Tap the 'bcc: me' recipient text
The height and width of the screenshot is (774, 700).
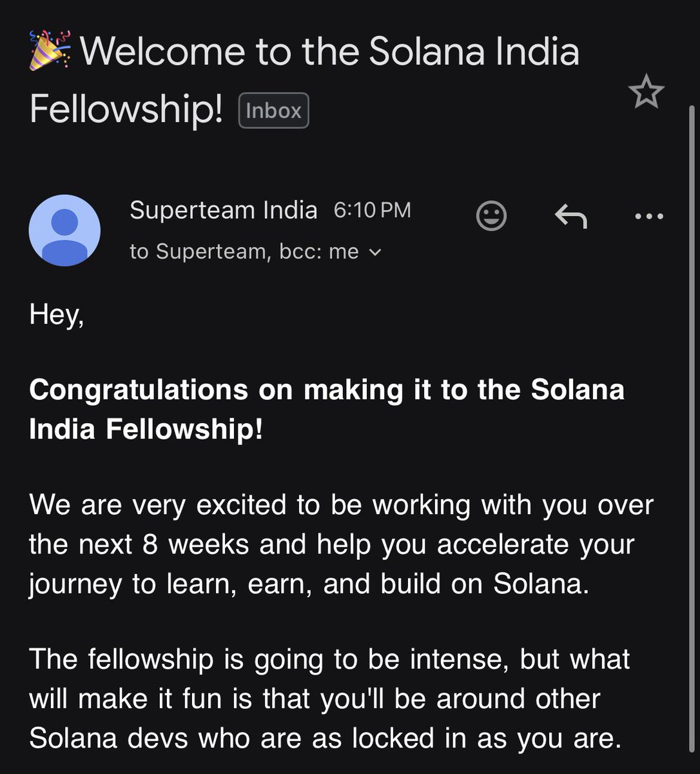pyautogui.click(x=319, y=252)
